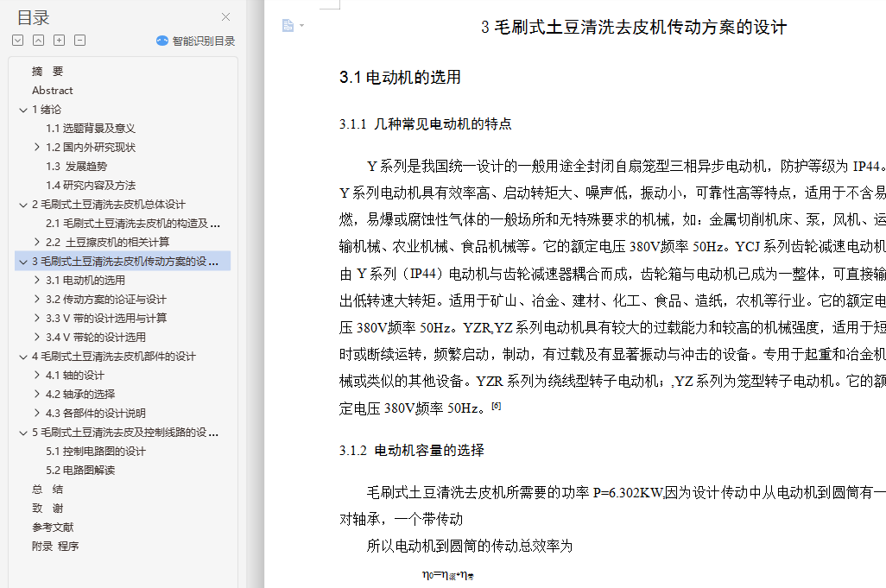This screenshot has width=886, height=588.
Task: Click the line 所以电动机到圆筒的传动总效率为
Action: (470, 546)
